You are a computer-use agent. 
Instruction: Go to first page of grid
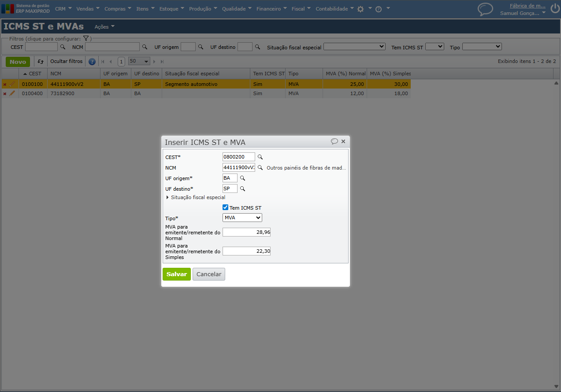[x=103, y=62]
